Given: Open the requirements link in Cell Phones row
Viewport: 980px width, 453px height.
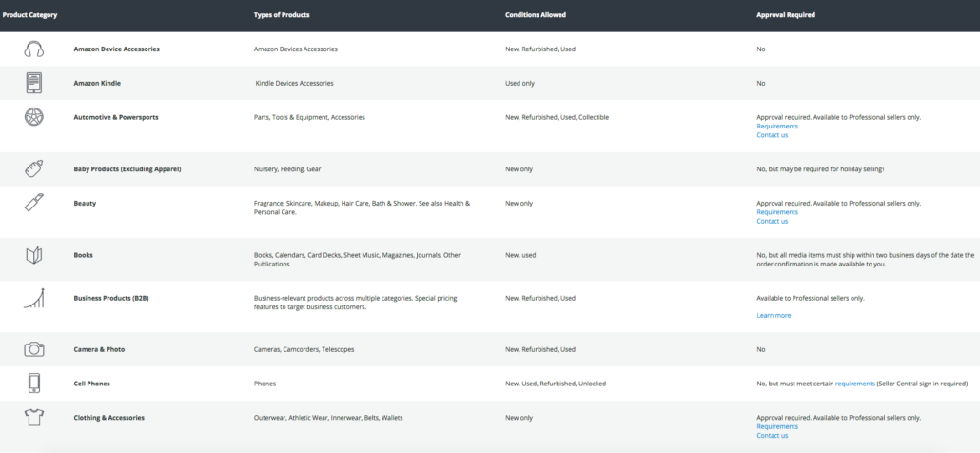Looking at the screenshot, I should coord(855,384).
